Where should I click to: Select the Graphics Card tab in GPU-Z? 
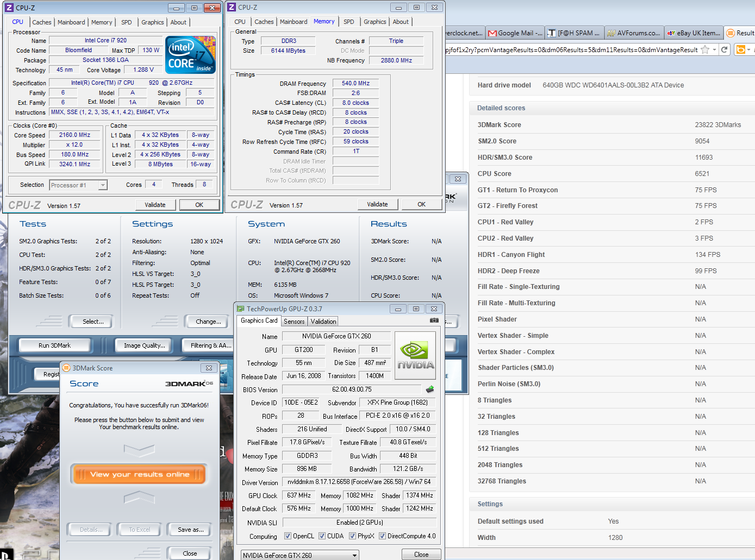(259, 320)
